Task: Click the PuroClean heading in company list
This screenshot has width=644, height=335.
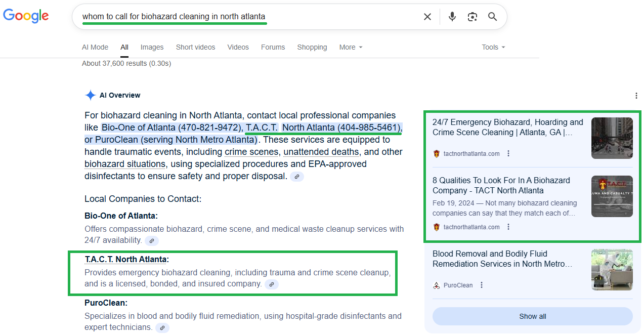Action: (106, 303)
